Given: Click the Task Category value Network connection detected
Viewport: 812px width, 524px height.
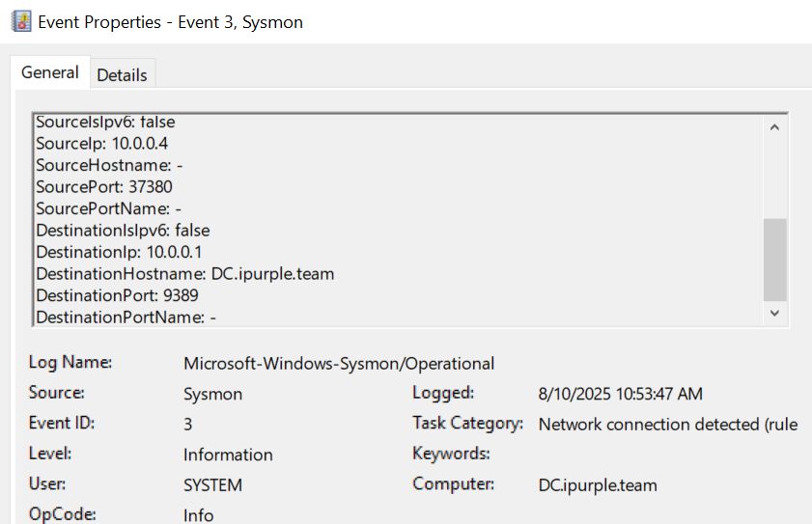Looking at the screenshot, I should pos(667,425).
